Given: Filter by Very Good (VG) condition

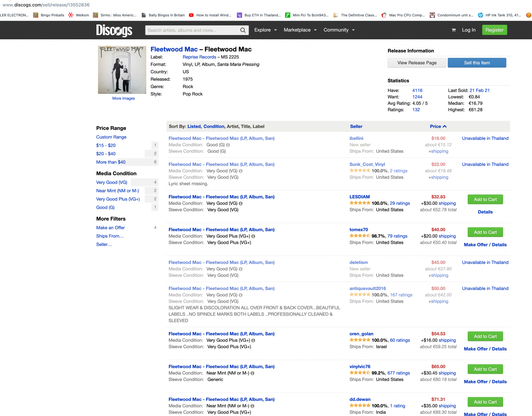Looking at the screenshot, I should (x=112, y=182).
